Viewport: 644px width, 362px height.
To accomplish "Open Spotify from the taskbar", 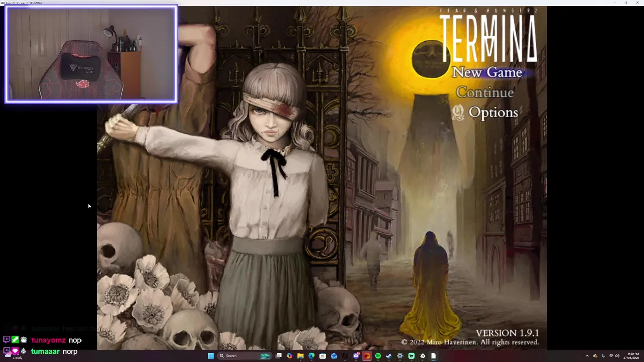I will click(378, 356).
